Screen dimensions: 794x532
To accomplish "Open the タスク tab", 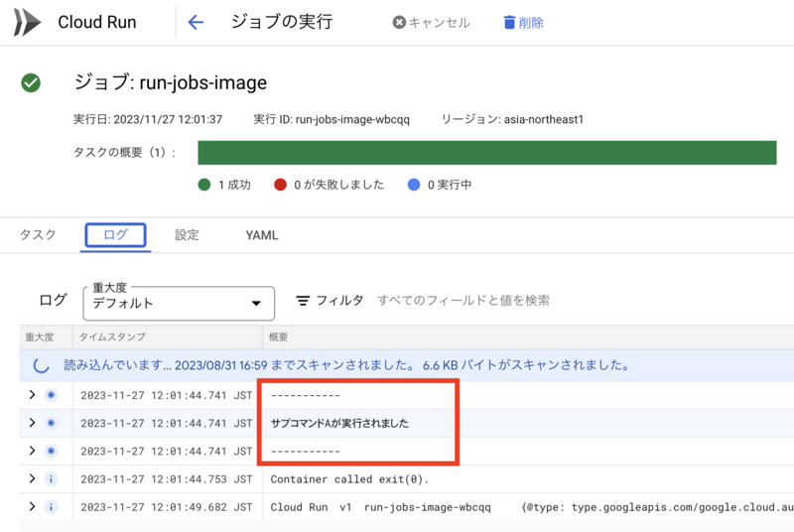I will click(38, 235).
